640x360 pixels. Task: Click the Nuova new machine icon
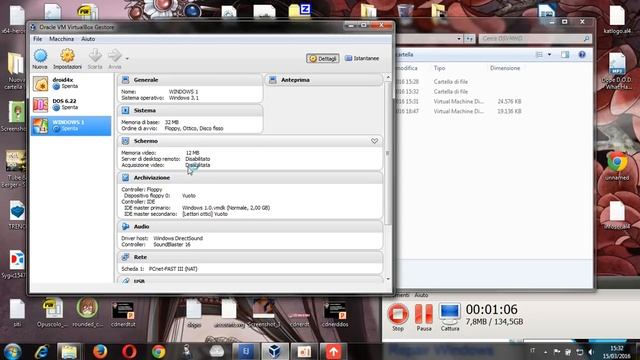(x=40, y=56)
